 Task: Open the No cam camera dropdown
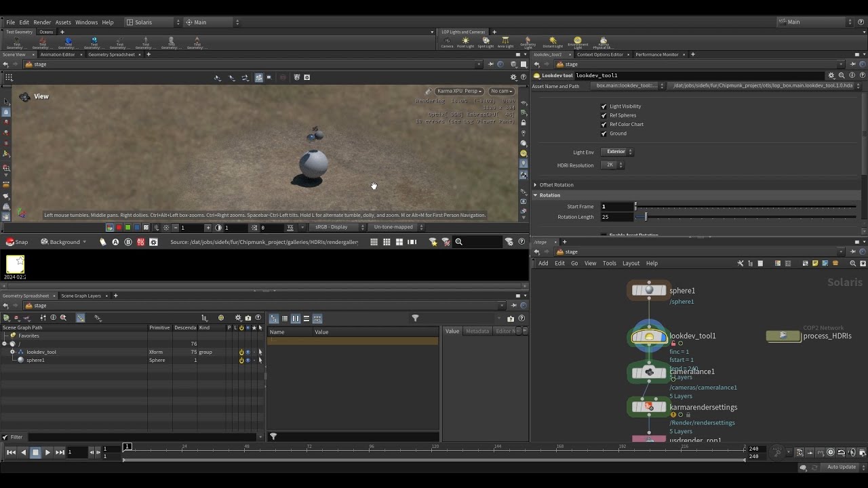pyautogui.click(x=502, y=91)
